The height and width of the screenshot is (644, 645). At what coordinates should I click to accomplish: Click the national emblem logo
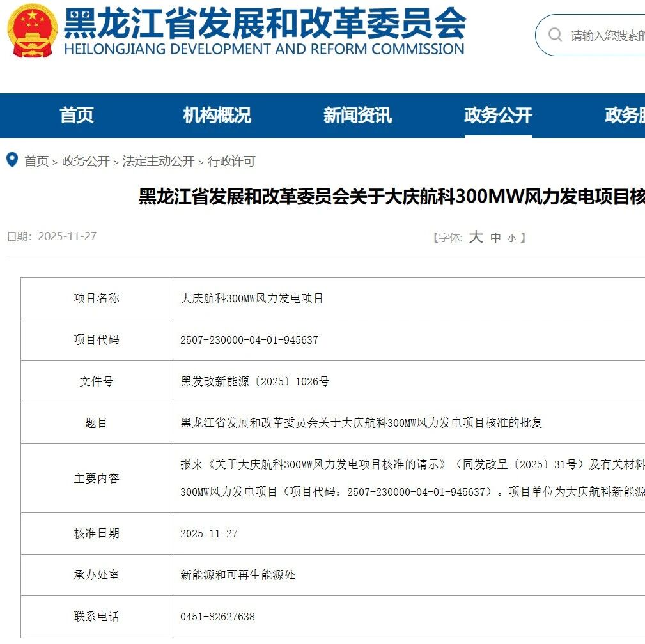point(32,31)
